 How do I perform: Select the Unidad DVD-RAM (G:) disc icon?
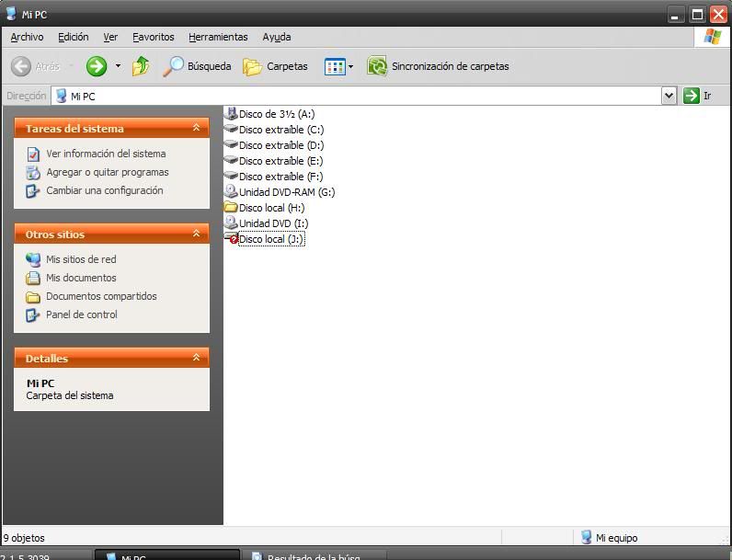point(231,191)
